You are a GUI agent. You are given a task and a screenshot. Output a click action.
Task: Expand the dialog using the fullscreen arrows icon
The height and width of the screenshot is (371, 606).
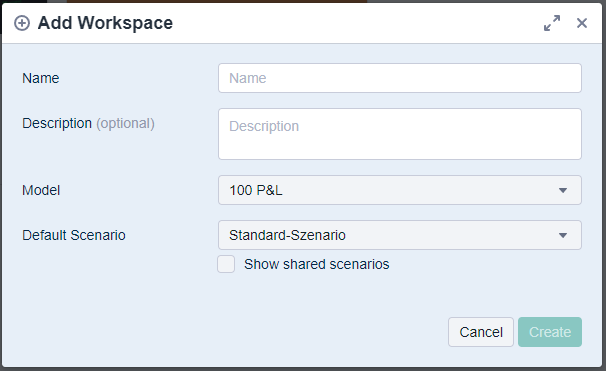point(552,23)
